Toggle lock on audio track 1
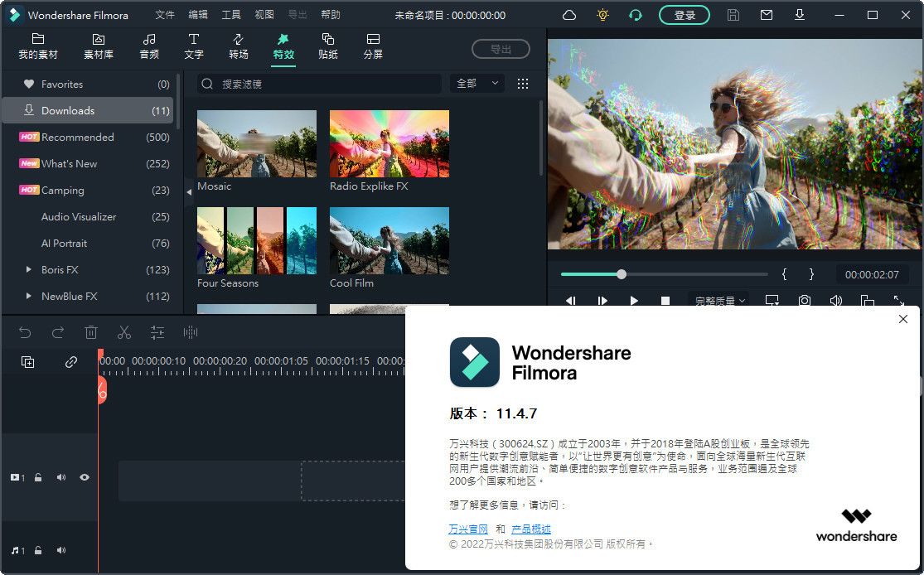This screenshot has height=575, width=924. 38,551
